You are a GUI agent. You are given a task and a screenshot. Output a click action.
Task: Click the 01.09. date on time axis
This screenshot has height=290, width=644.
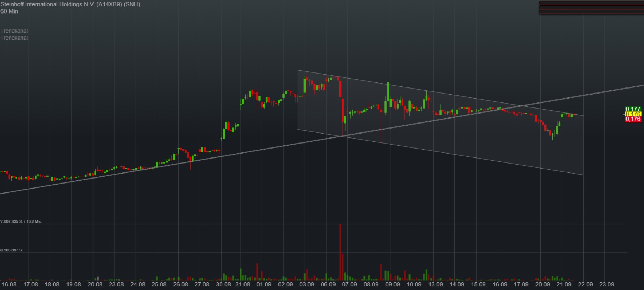[264, 285]
